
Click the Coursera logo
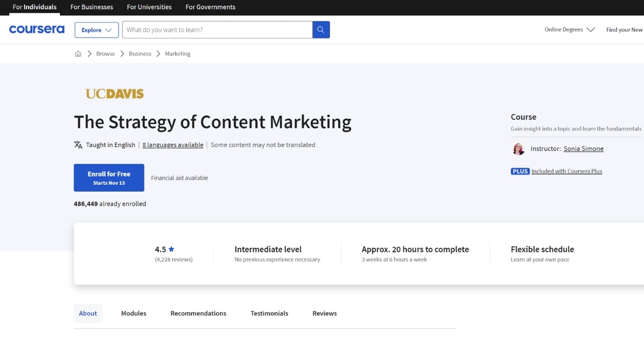pyautogui.click(x=36, y=30)
